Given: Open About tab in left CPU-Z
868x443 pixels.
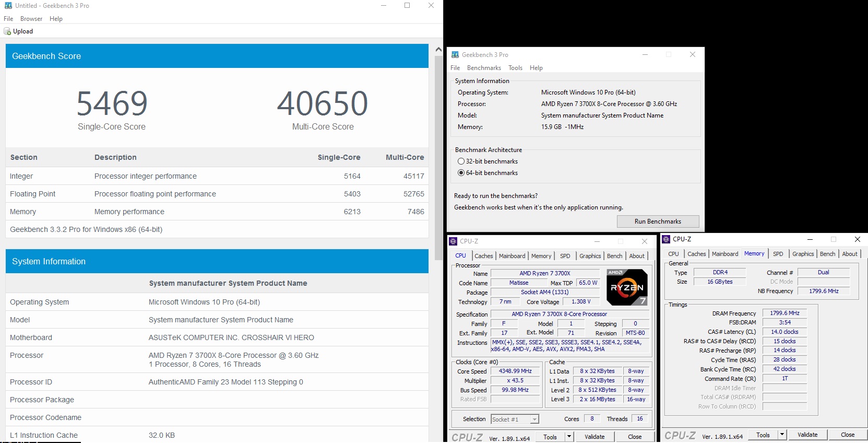Looking at the screenshot, I should click(637, 256).
